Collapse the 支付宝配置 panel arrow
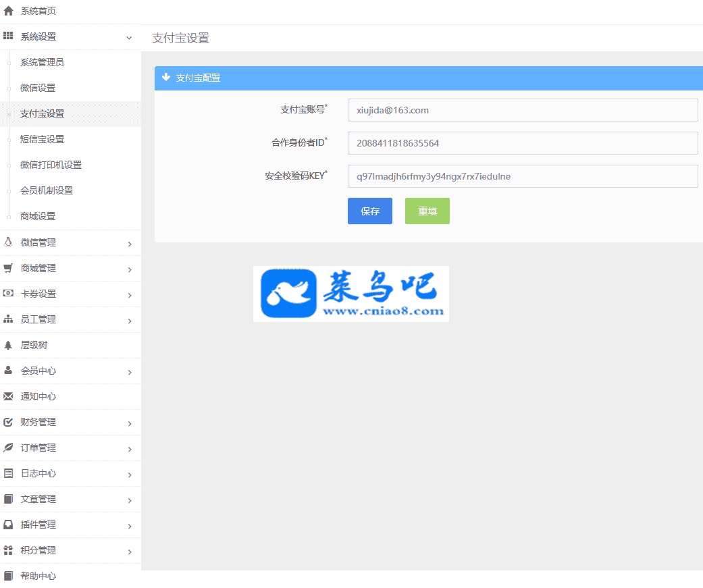 coord(166,78)
